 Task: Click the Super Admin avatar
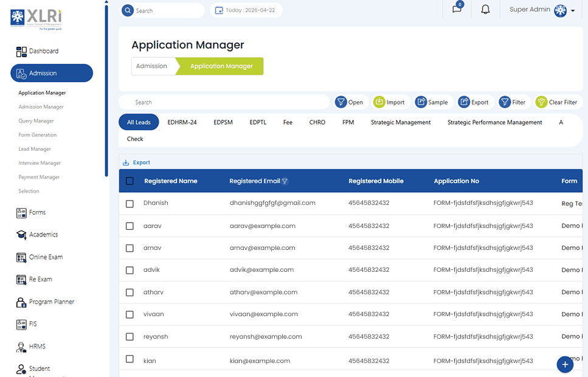tap(560, 10)
